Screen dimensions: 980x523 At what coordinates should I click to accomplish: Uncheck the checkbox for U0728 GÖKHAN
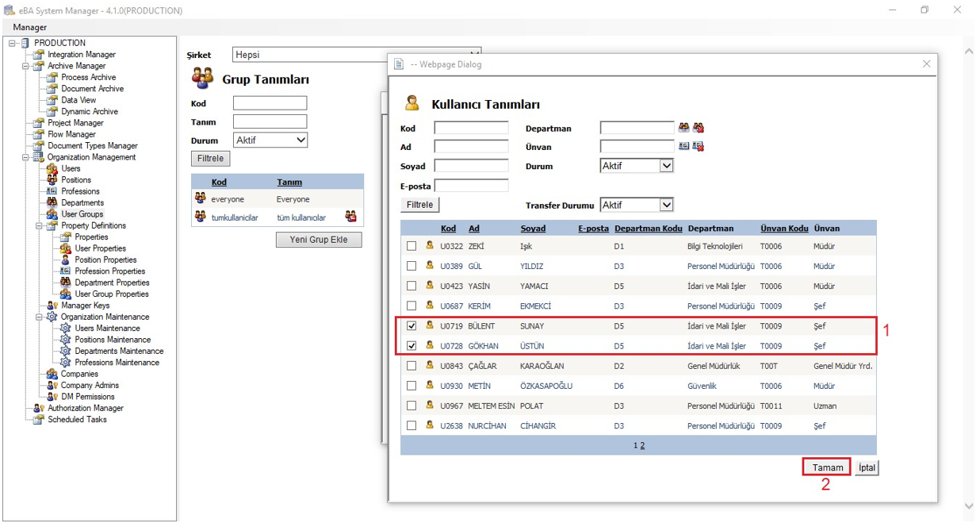coord(412,346)
